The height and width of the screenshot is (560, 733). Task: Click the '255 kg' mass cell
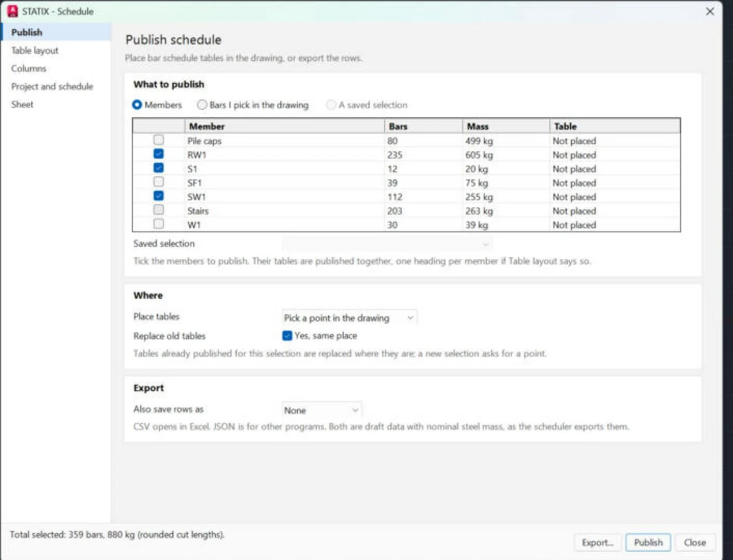[x=506, y=197]
